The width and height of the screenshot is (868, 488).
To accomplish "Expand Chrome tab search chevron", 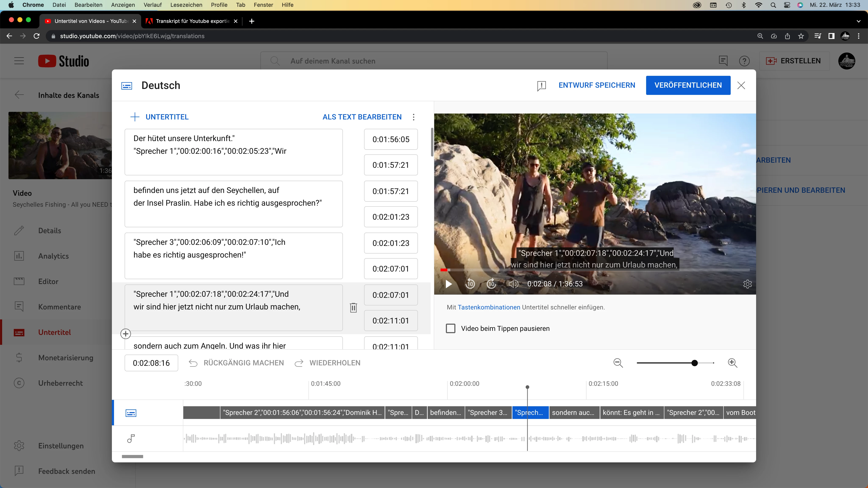I will click(x=858, y=21).
